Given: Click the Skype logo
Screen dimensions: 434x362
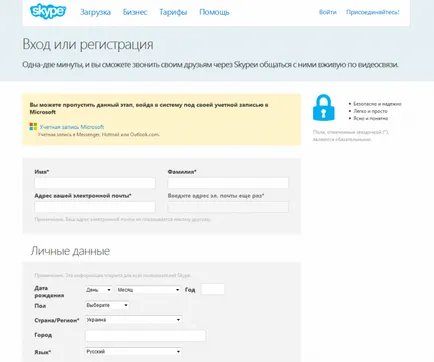Looking at the screenshot, I should [x=48, y=12].
